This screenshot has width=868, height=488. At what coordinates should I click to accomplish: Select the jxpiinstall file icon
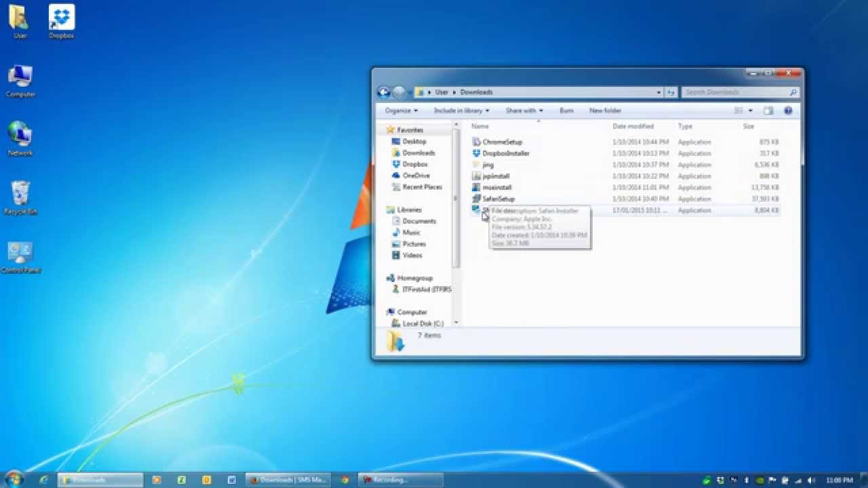476,176
